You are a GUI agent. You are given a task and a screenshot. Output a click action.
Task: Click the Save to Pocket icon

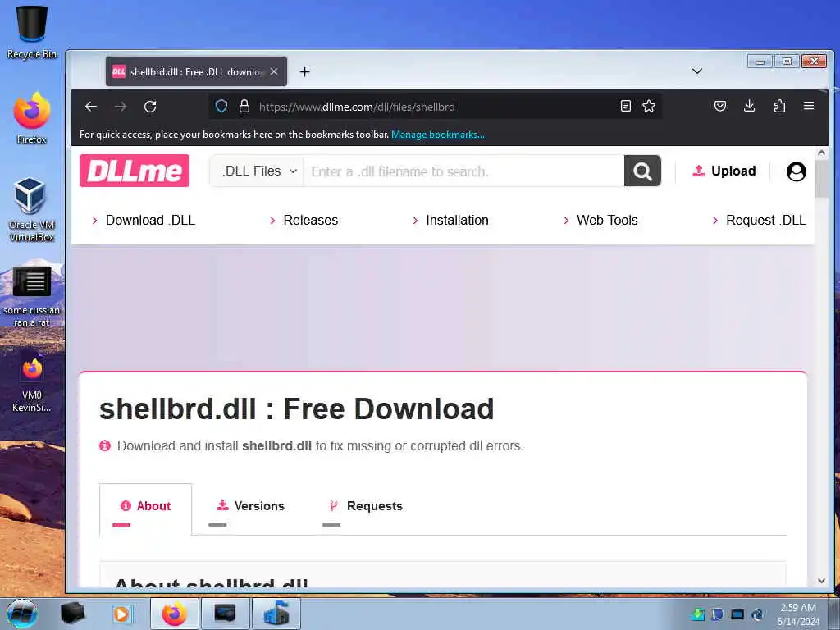point(720,106)
